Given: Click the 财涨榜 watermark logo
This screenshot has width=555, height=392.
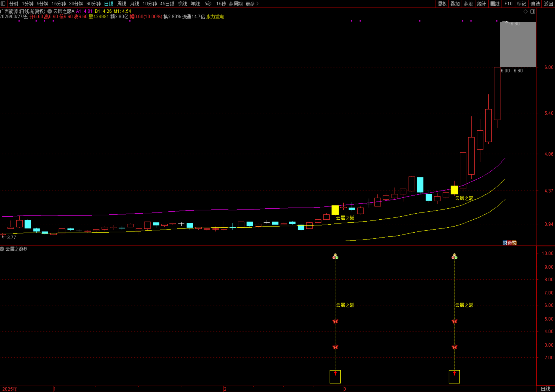Looking at the screenshot, I should pos(509,243).
